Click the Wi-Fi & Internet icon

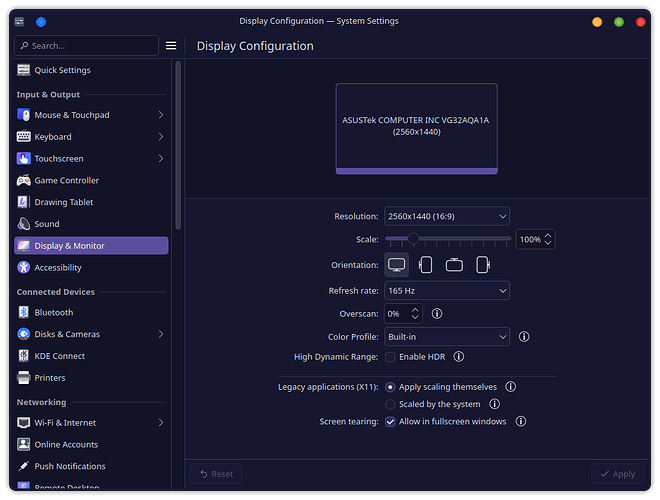click(x=24, y=423)
